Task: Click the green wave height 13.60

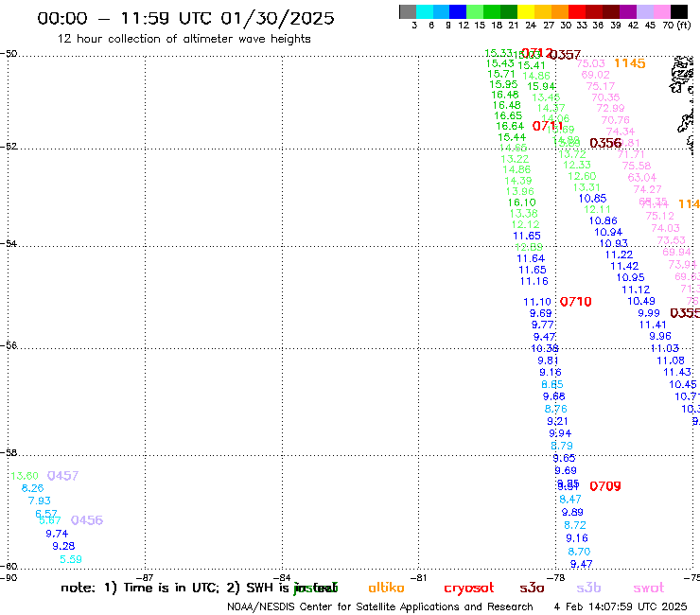Action: point(25,476)
